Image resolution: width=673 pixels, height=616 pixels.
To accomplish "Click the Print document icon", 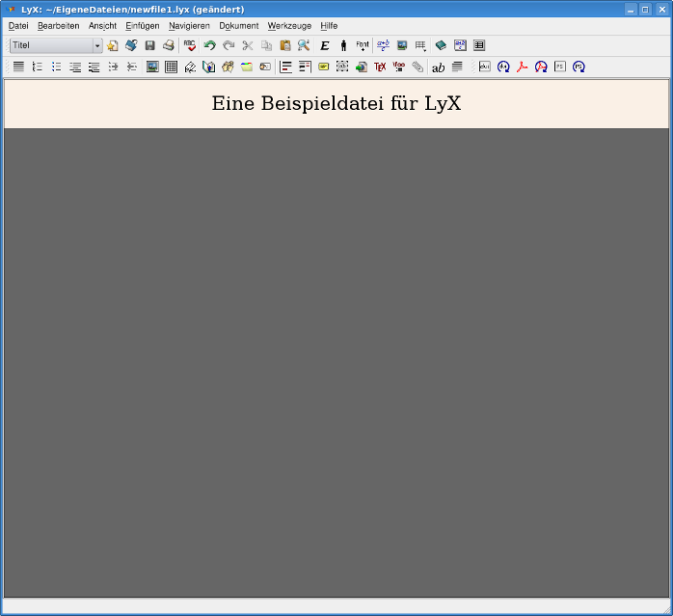I will coord(169,45).
